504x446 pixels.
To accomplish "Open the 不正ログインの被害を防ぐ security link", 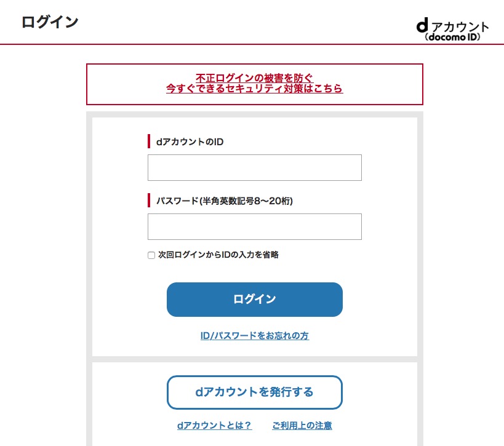I will pos(254,78).
